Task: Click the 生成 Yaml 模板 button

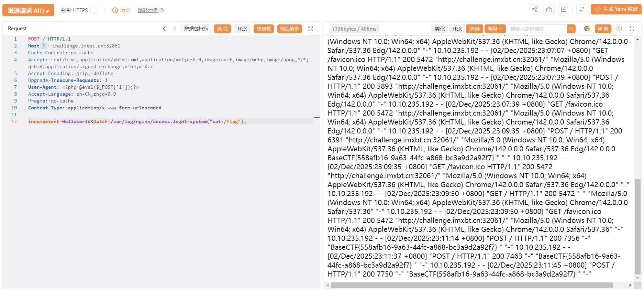Action: pos(616,9)
